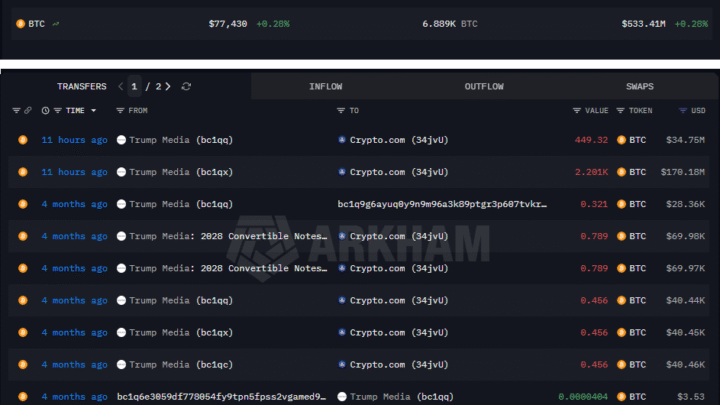This screenshot has height=405, width=720.
Task: Go to next transfers page arrow
Action: [x=168, y=86]
